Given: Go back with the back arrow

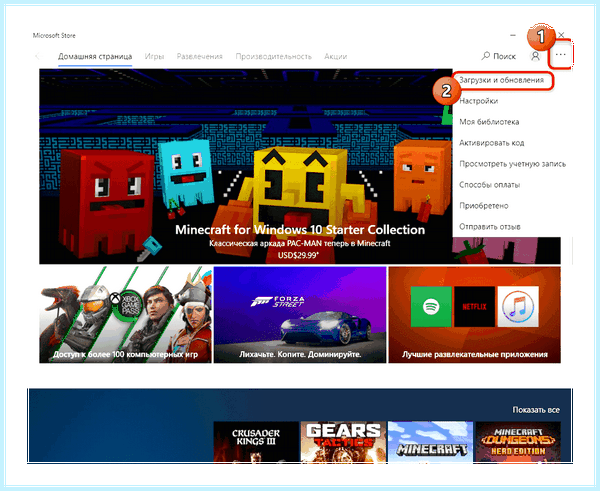Looking at the screenshot, I should (39, 56).
